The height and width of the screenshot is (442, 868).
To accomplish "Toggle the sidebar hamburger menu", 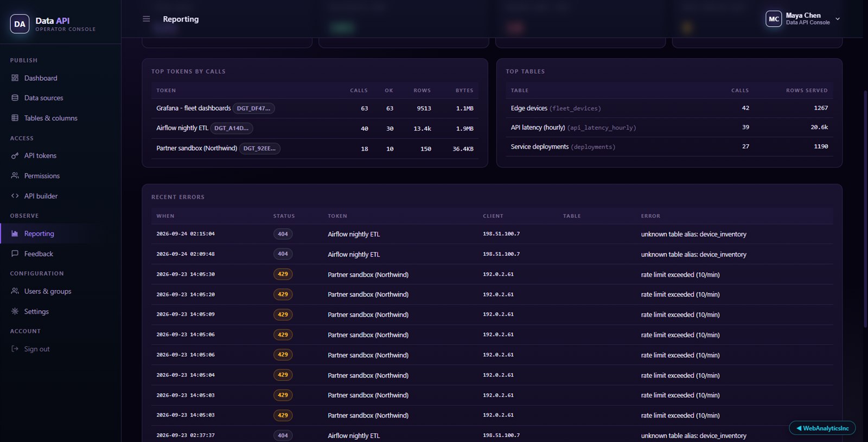I will [x=146, y=19].
